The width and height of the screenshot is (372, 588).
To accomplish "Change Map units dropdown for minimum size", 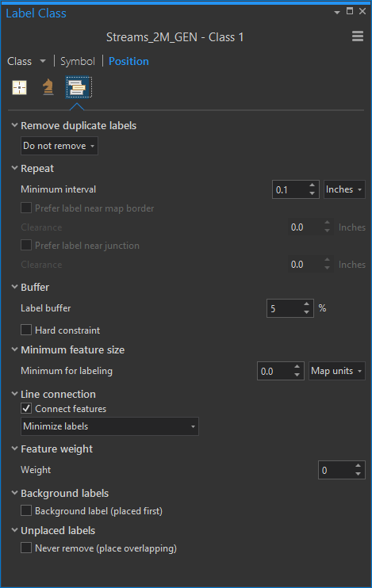I will pyautogui.click(x=337, y=371).
